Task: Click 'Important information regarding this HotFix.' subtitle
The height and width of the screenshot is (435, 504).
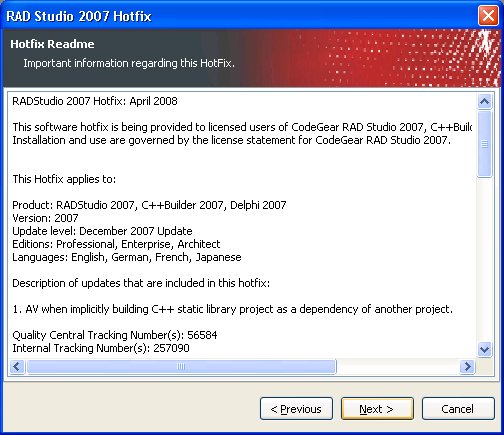Action: [129, 63]
